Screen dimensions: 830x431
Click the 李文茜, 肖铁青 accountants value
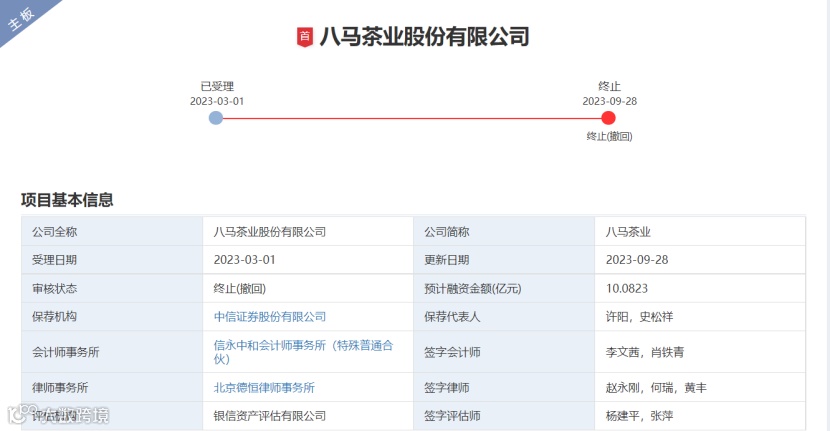click(x=645, y=352)
